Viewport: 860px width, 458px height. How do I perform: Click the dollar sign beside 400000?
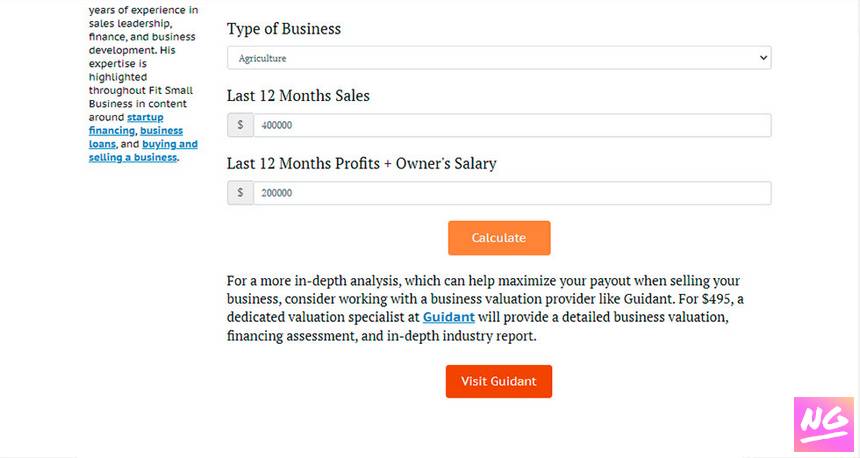(x=240, y=125)
